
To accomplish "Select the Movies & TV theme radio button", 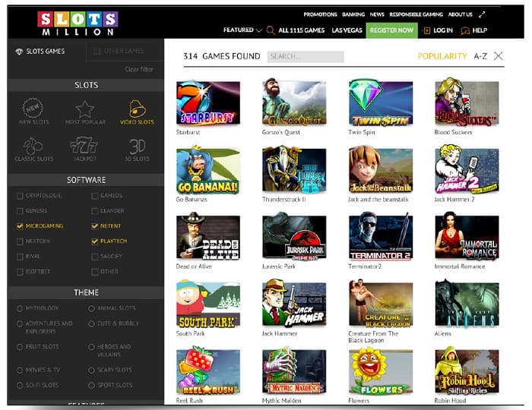I will 20,370.
